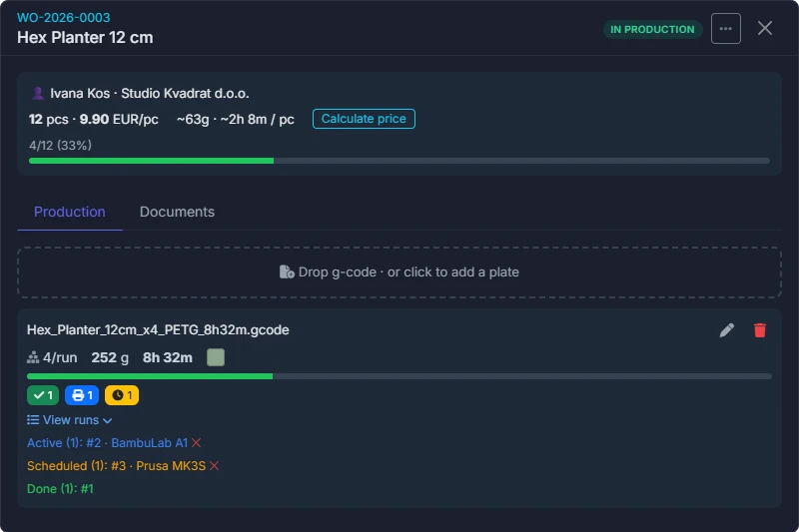799x532 pixels.
Task: Click the yellow scheduled runs badge
Action: point(122,395)
